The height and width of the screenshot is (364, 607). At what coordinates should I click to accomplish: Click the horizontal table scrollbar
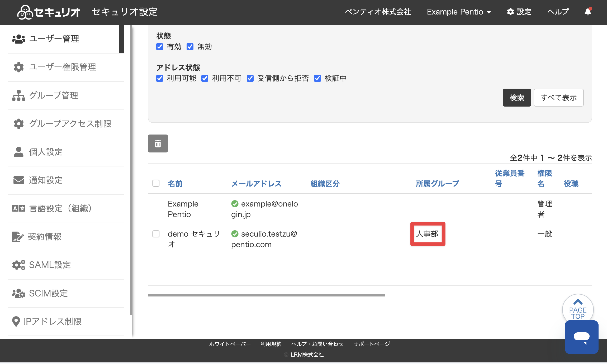(267, 295)
